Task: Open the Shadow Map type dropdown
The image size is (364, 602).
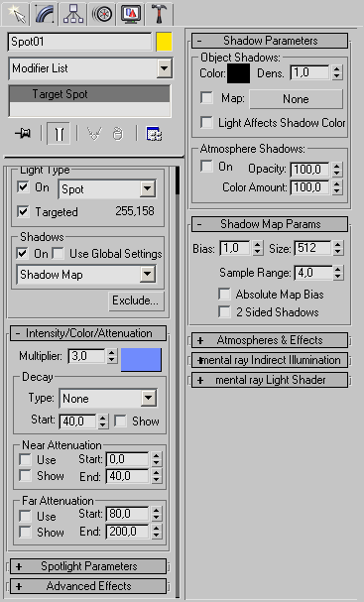Action: [86, 275]
